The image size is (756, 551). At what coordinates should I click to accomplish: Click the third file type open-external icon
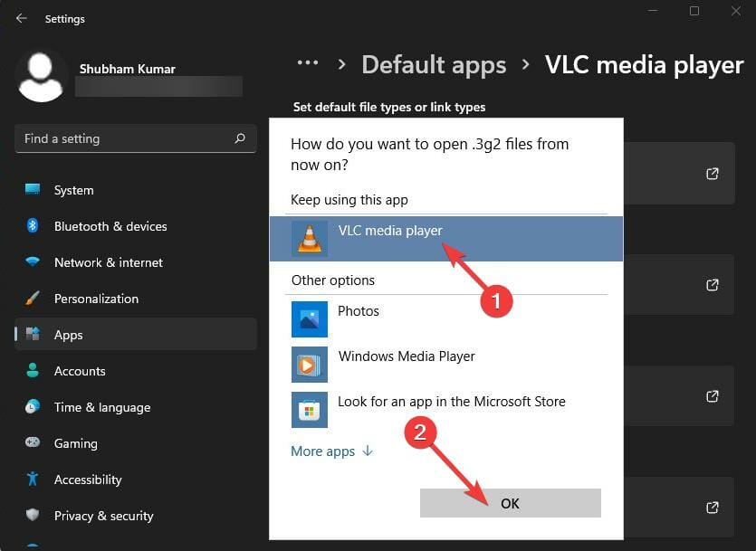pyautogui.click(x=713, y=396)
